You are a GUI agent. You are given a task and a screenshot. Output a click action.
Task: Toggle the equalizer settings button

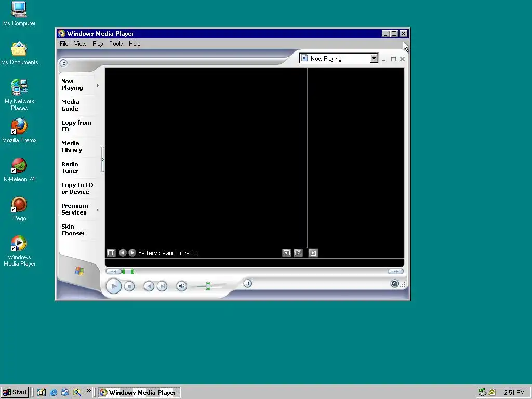point(248,283)
